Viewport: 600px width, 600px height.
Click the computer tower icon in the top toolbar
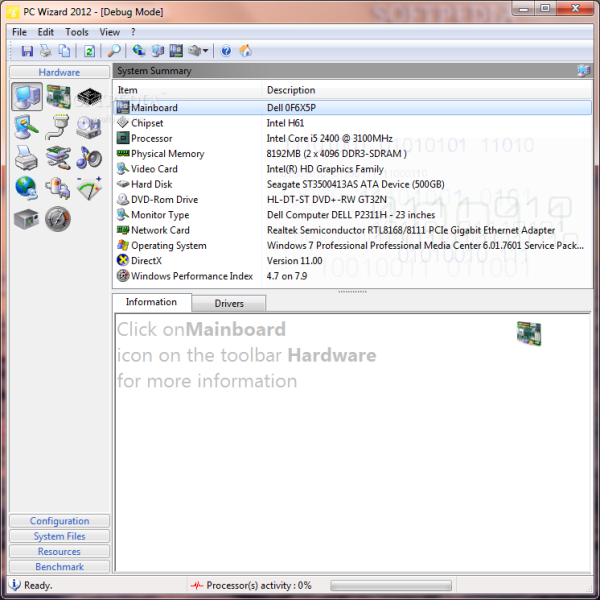tap(157, 51)
